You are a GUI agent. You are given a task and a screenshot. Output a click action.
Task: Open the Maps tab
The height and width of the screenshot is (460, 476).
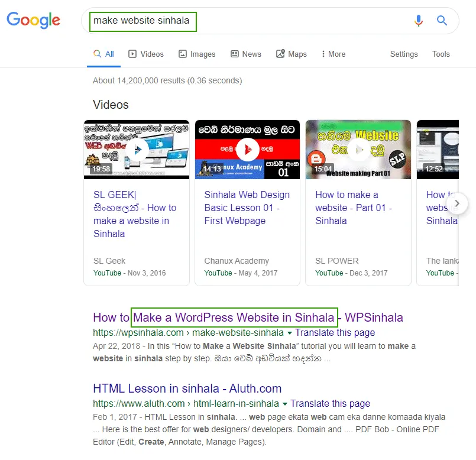click(292, 54)
